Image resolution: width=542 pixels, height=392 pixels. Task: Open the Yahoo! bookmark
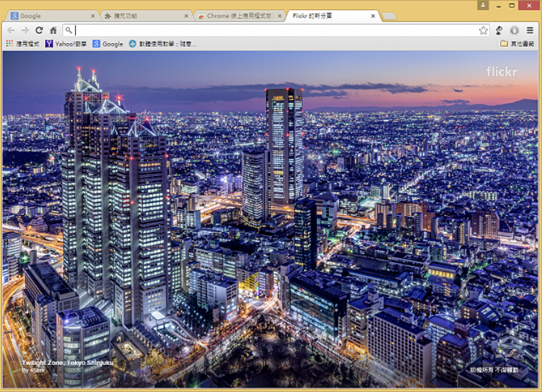(66, 44)
